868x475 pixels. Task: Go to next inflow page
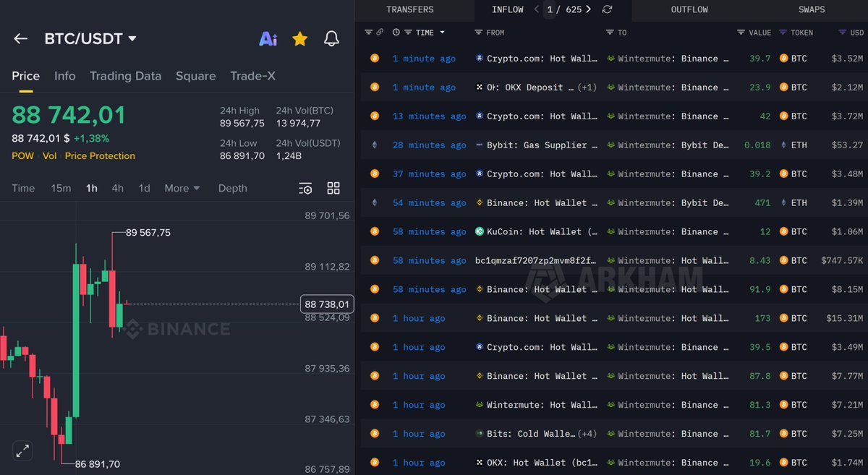[x=588, y=9]
